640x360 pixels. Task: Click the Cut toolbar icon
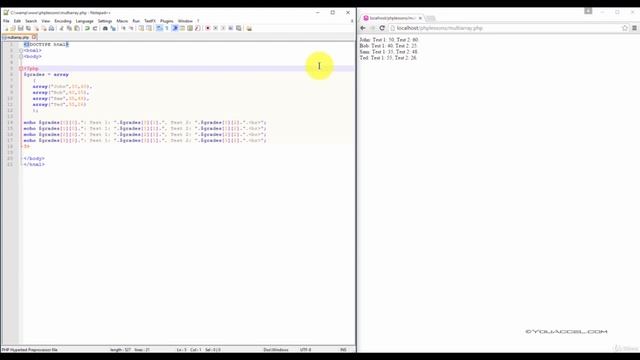coord(61,28)
